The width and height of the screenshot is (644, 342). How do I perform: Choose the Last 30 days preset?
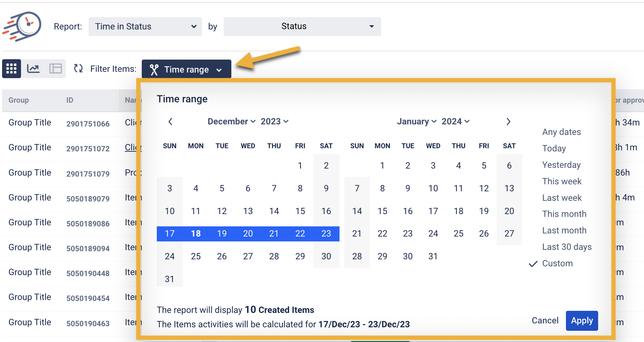pyautogui.click(x=567, y=247)
